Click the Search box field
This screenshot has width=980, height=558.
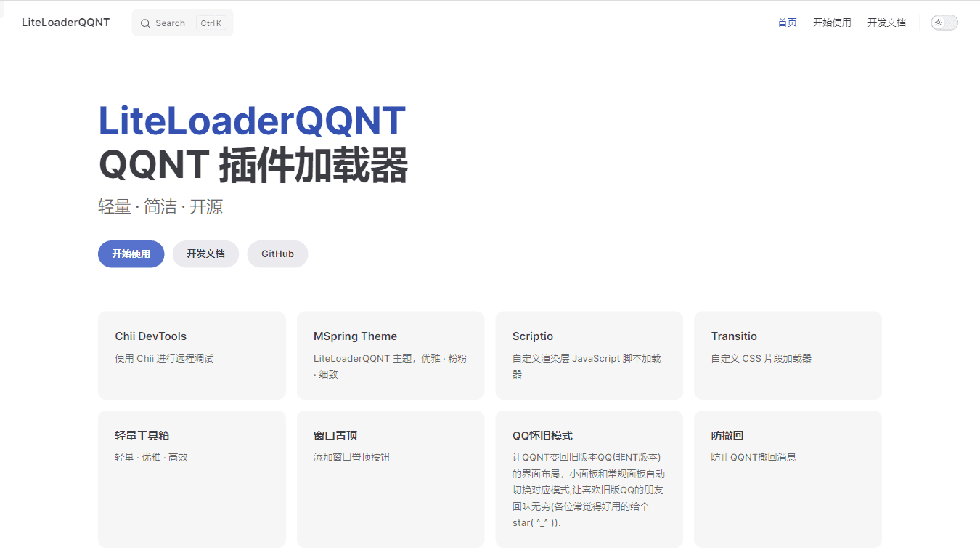[182, 23]
